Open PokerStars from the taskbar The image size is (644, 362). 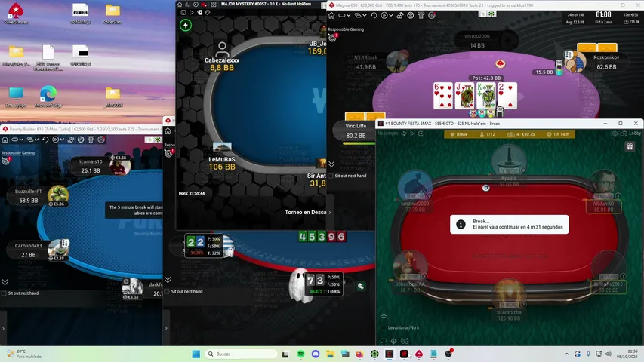point(419,354)
